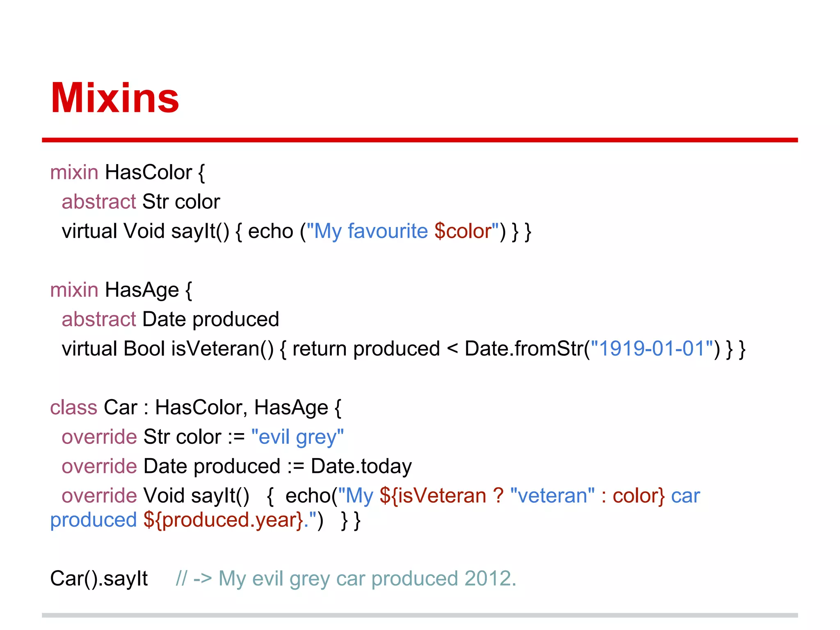Click the date string "1919-01-01"

point(652,349)
